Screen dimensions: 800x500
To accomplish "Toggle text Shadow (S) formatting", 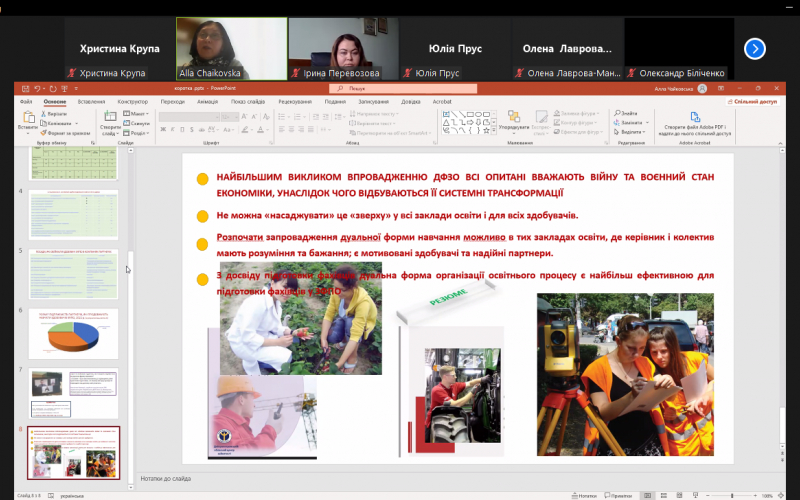I will click(x=192, y=130).
